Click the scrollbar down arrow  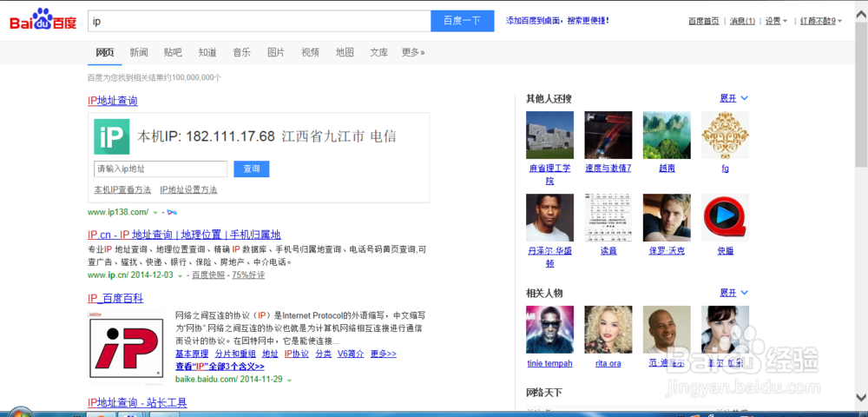click(861, 397)
